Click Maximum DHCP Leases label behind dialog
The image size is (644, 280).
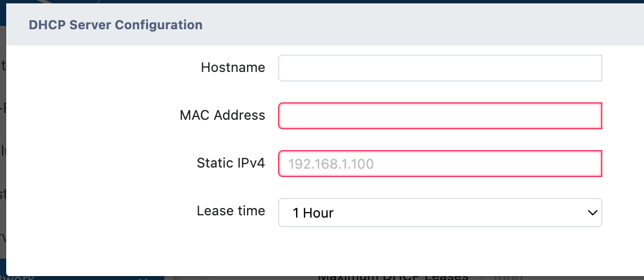pyautogui.click(x=394, y=277)
